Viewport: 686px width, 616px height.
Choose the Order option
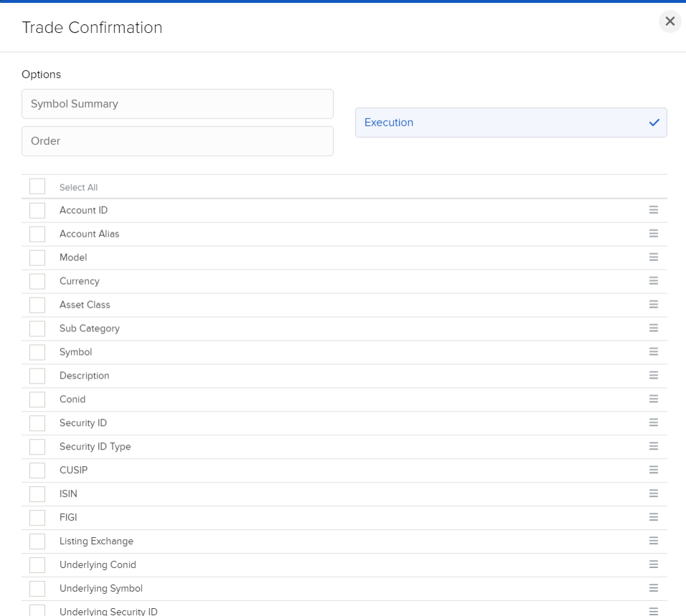point(178,141)
